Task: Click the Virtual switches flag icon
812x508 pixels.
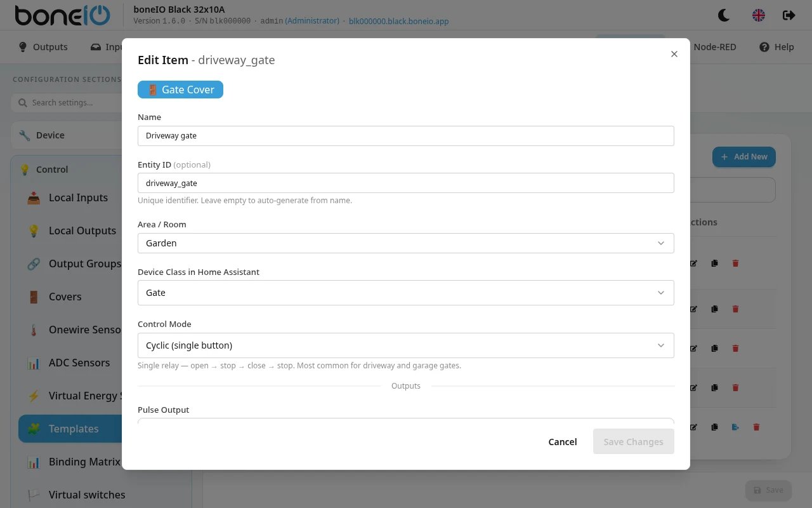Action: [x=34, y=495]
